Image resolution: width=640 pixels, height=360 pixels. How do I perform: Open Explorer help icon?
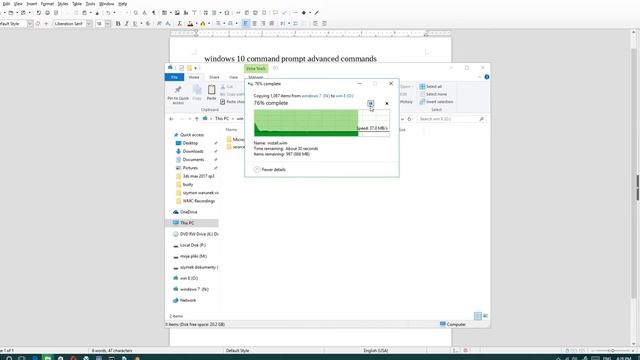tap(487, 77)
